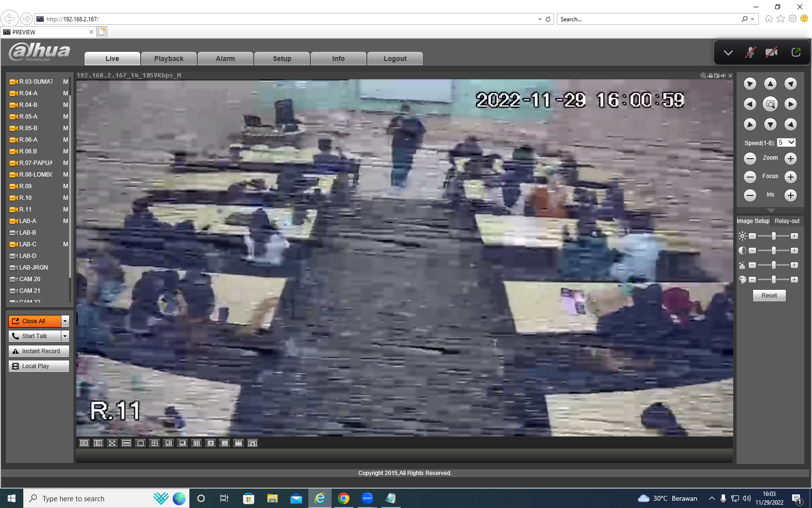Show hidden system tray icons
Image resolution: width=812 pixels, height=508 pixels.
[x=712, y=498]
